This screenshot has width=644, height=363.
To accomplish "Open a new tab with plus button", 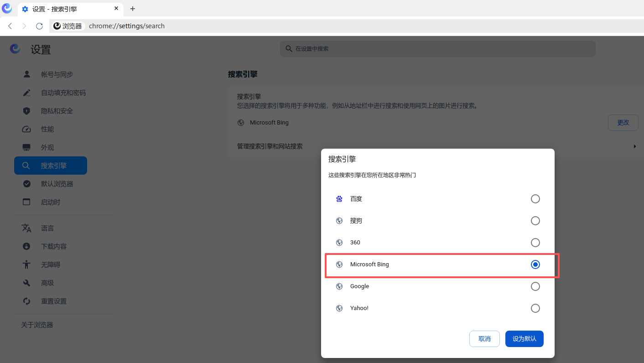I will [x=133, y=9].
